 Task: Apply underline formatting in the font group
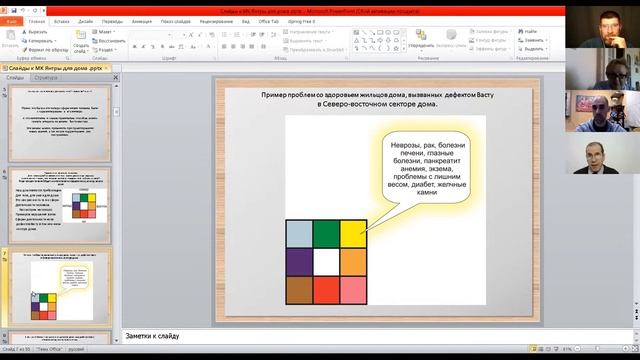pos(153,47)
